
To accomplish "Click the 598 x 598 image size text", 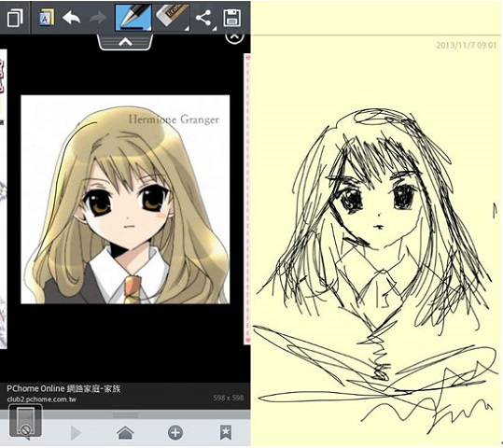I will [229, 398].
